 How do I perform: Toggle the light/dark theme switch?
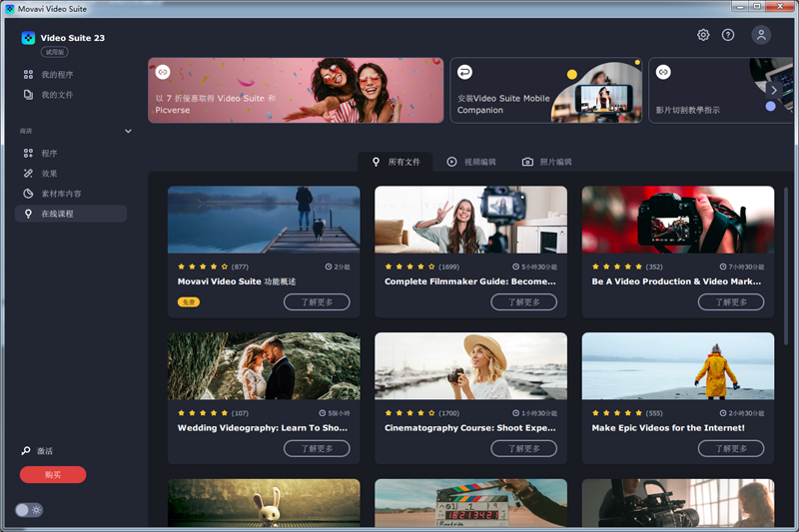coord(29,510)
